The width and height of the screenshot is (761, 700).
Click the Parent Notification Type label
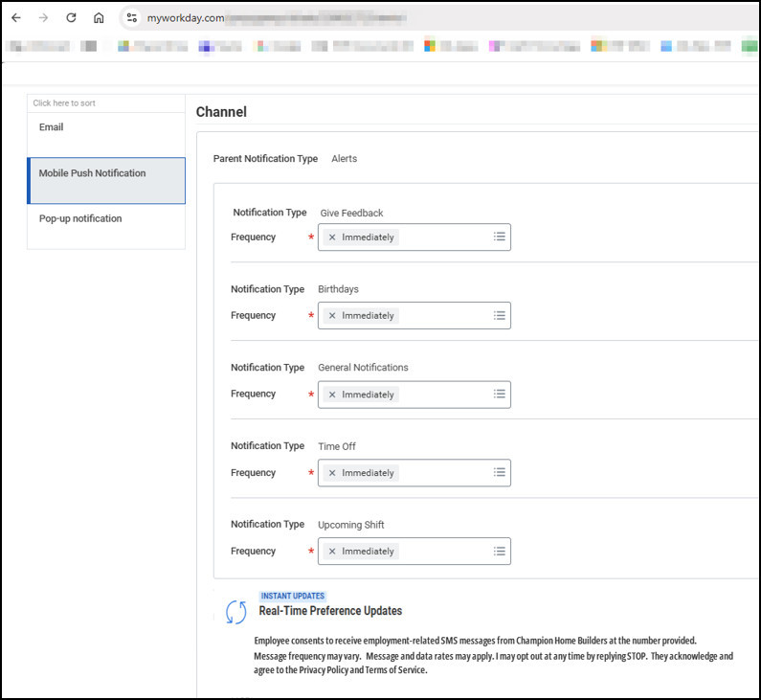265,159
